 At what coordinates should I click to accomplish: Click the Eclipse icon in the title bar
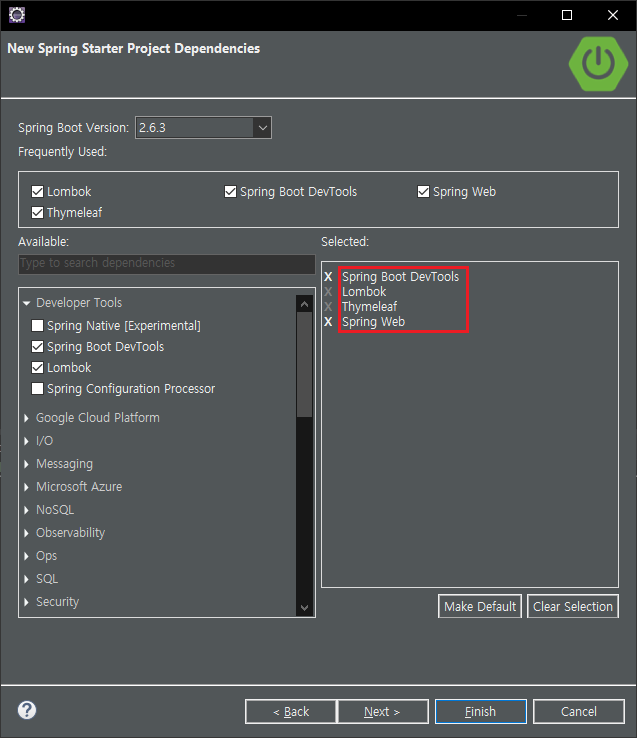click(x=17, y=15)
